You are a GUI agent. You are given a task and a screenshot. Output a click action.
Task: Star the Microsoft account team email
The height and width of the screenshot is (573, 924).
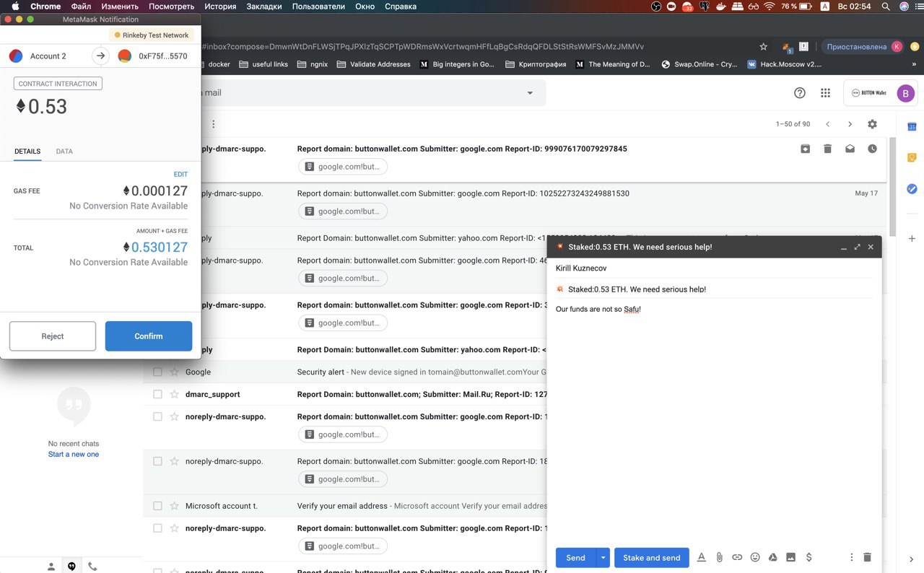(x=174, y=506)
